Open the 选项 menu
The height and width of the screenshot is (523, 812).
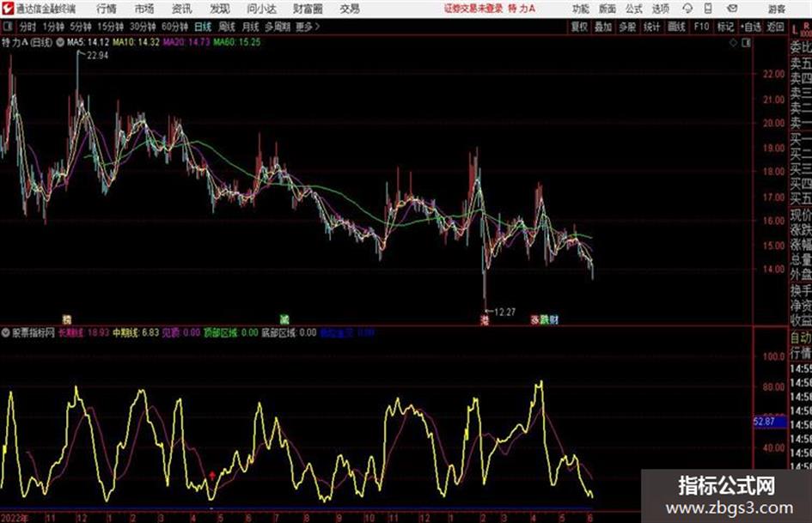tap(660, 9)
